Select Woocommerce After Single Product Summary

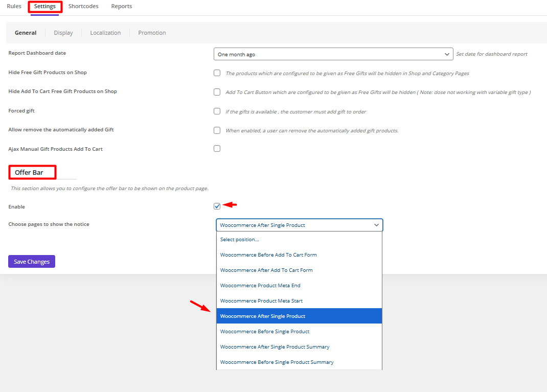pos(299,347)
